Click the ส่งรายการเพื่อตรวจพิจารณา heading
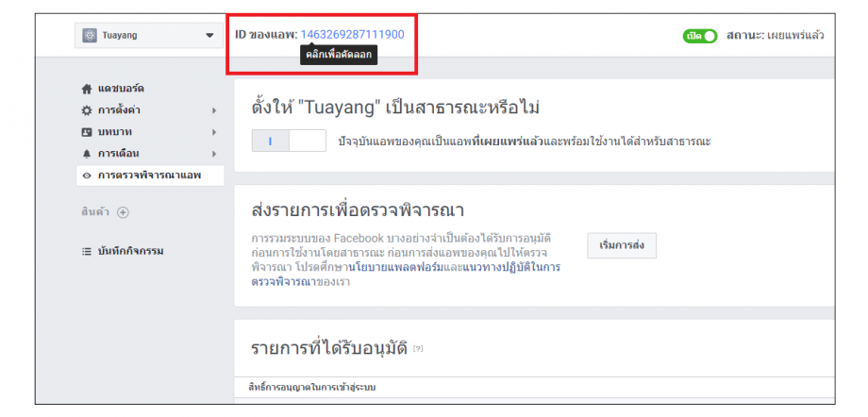868x417 pixels. coord(357,211)
